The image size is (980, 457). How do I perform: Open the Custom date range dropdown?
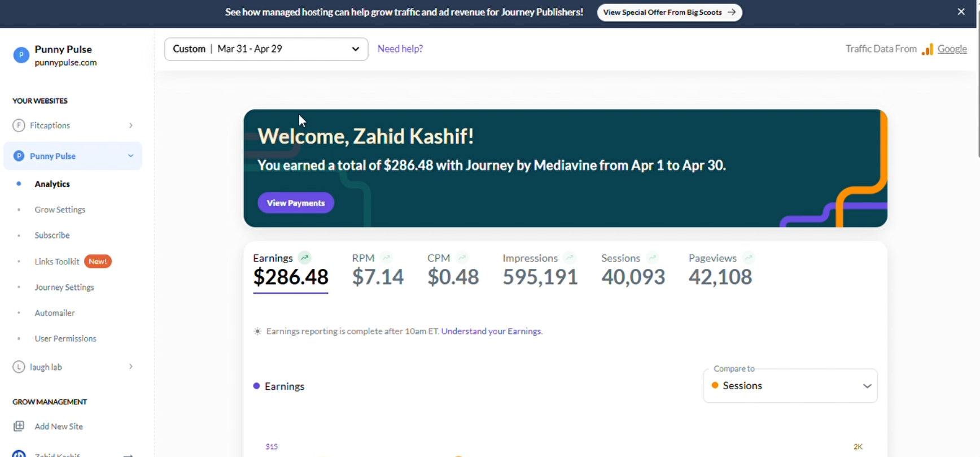point(266,49)
